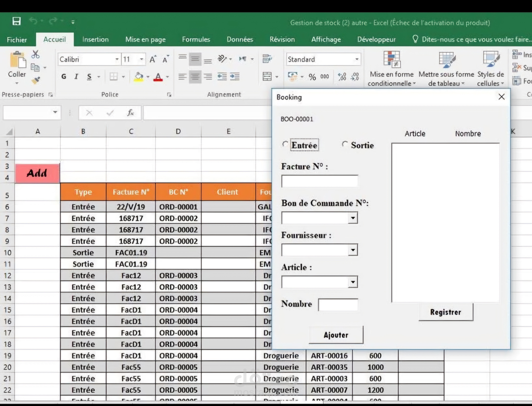Click the pink Add button on sheet
Image resolution: width=532 pixels, height=406 pixels.
pos(37,173)
